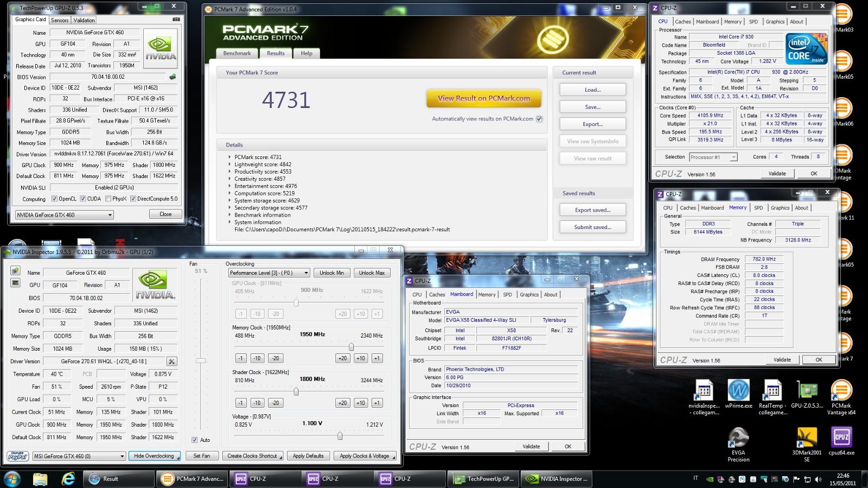The width and height of the screenshot is (868, 488).
Task: Open the Performance Level dropdown
Action: click(x=269, y=272)
